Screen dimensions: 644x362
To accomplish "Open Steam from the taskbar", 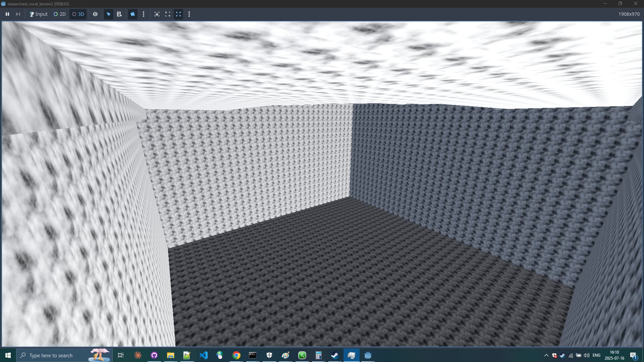I will point(335,355).
